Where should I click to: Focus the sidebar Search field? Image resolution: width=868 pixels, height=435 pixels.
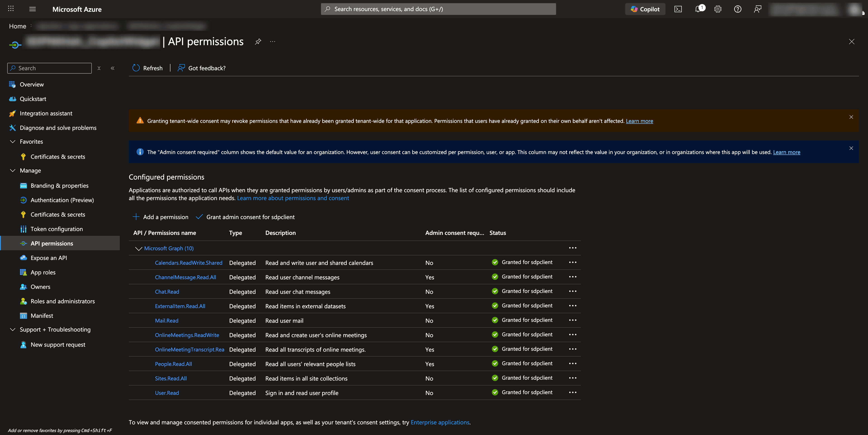[49, 68]
